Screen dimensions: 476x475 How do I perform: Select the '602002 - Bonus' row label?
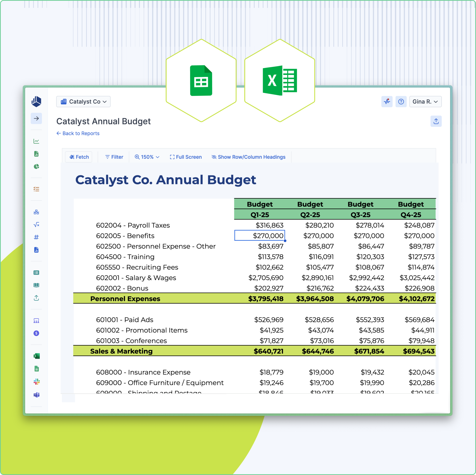pos(122,288)
